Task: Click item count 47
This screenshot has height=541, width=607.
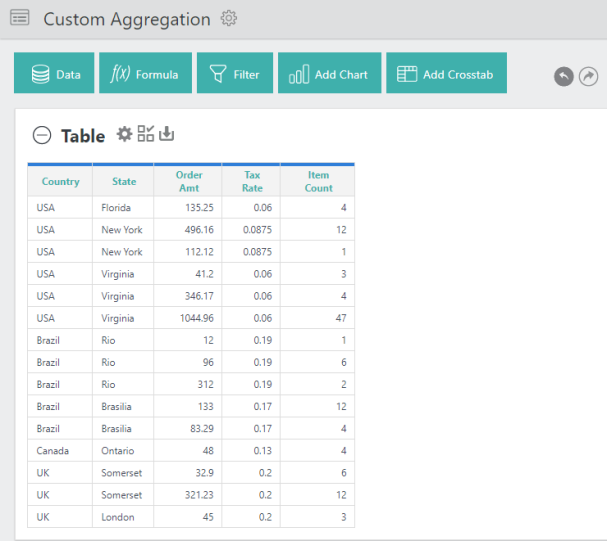Action: tap(317, 318)
